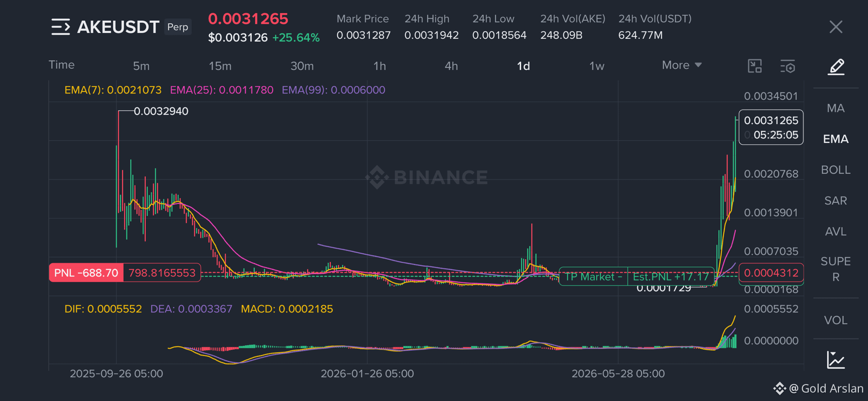Click the TP Market order label
The height and width of the screenshot is (401, 868).
click(x=593, y=277)
